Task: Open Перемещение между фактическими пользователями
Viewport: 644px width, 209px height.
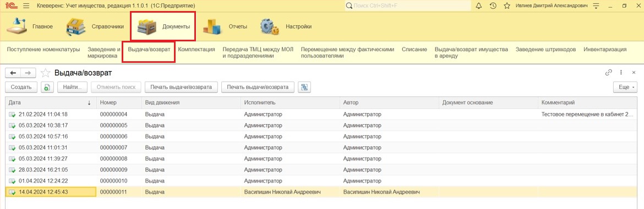Action: click(x=347, y=52)
